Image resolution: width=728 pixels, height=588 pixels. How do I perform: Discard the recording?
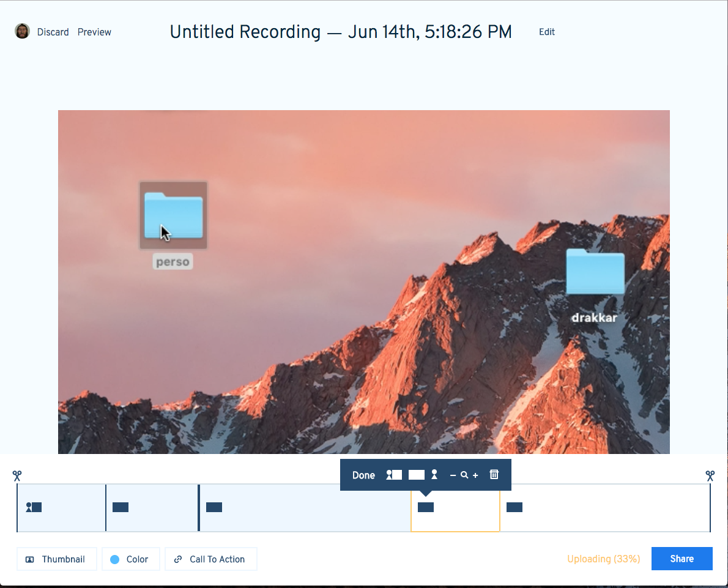point(53,32)
